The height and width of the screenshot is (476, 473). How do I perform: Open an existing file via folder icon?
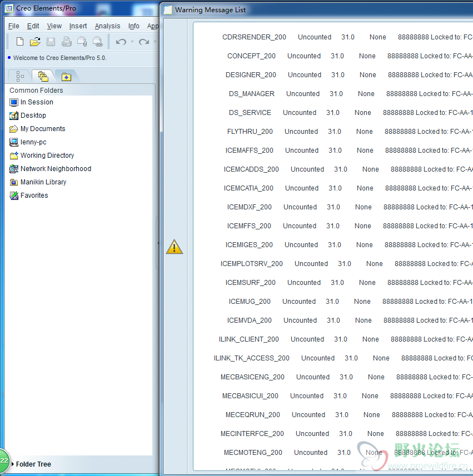[35, 41]
